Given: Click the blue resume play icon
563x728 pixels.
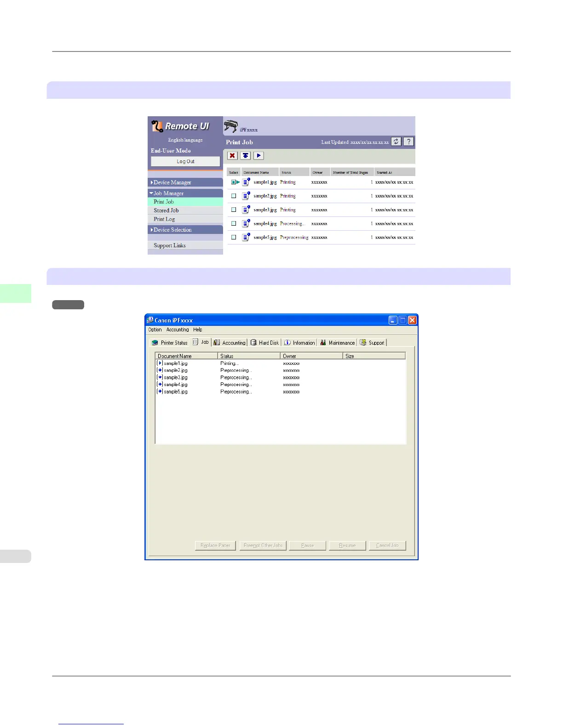Looking at the screenshot, I should pyautogui.click(x=259, y=156).
